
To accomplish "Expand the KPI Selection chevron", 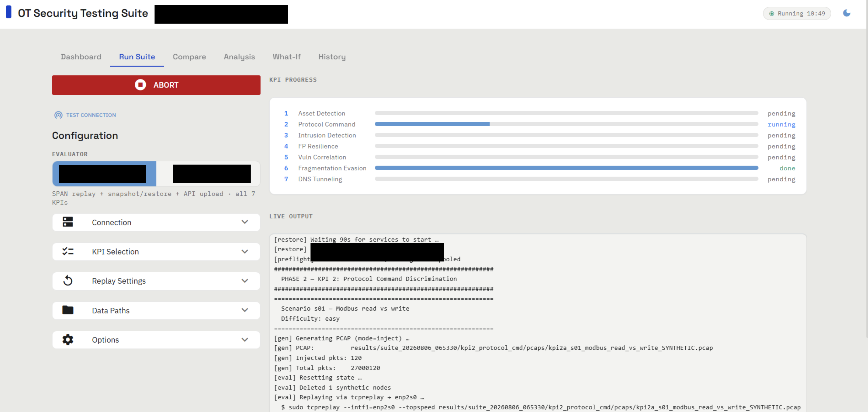I will pyautogui.click(x=245, y=251).
